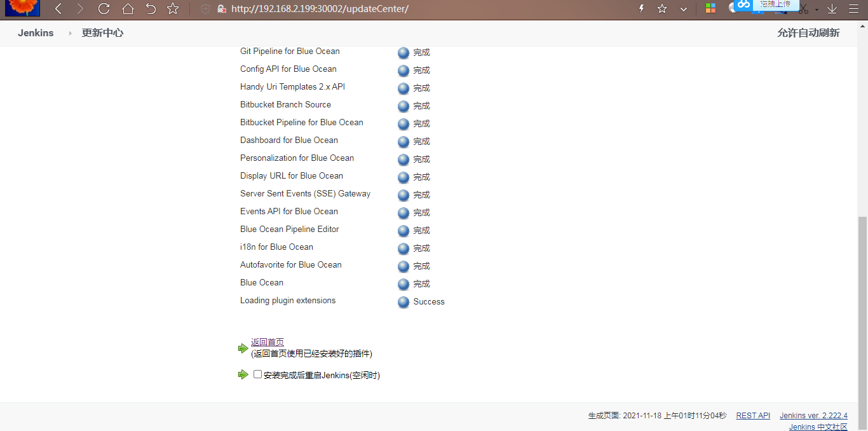Click the text Handy Uri Templates 2.x API

click(x=292, y=87)
